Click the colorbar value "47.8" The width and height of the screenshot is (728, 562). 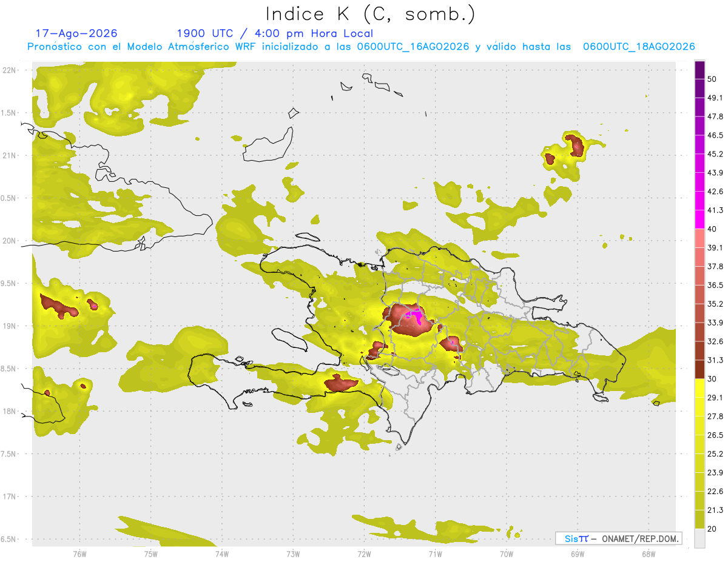tap(715, 116)
